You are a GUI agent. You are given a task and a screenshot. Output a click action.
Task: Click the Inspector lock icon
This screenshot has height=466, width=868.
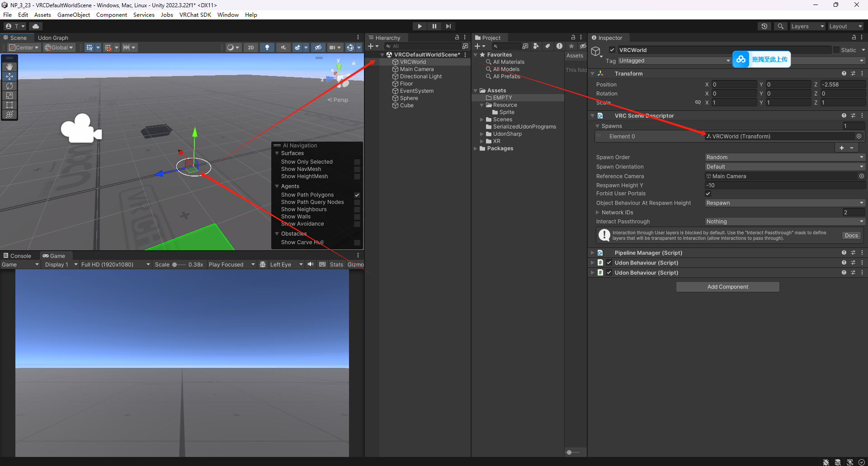click(854, 38)
